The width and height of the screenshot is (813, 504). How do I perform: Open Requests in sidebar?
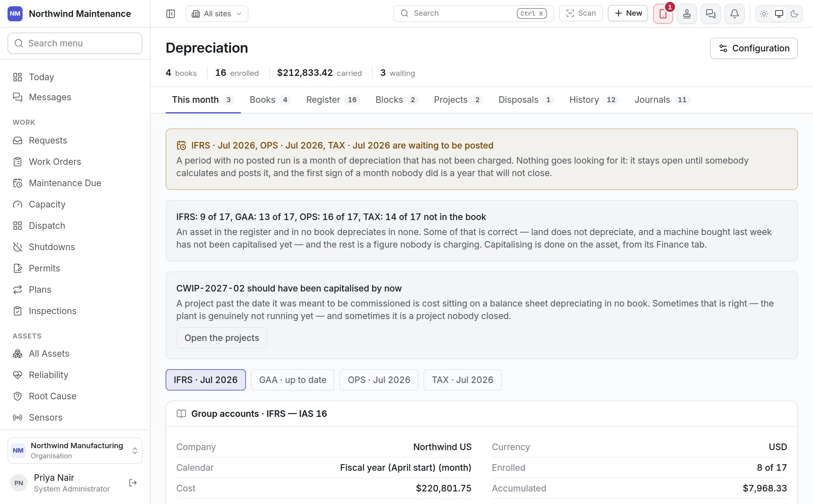click(x=75, y=140)
